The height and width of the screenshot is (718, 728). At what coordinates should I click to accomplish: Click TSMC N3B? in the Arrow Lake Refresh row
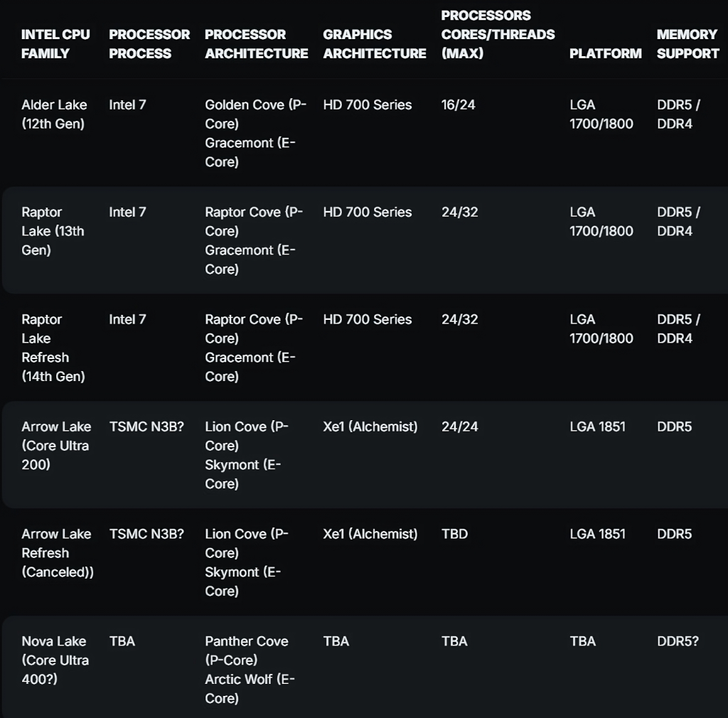click(146, 534)
